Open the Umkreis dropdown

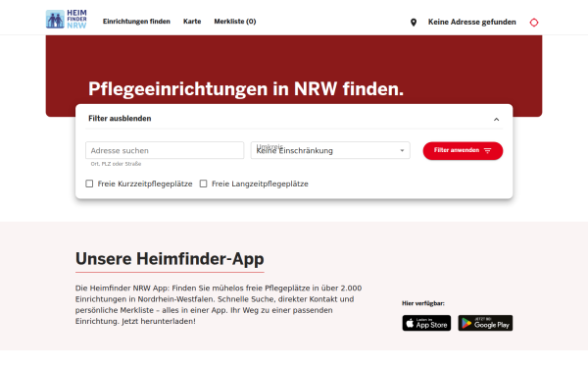pos(330,150)
